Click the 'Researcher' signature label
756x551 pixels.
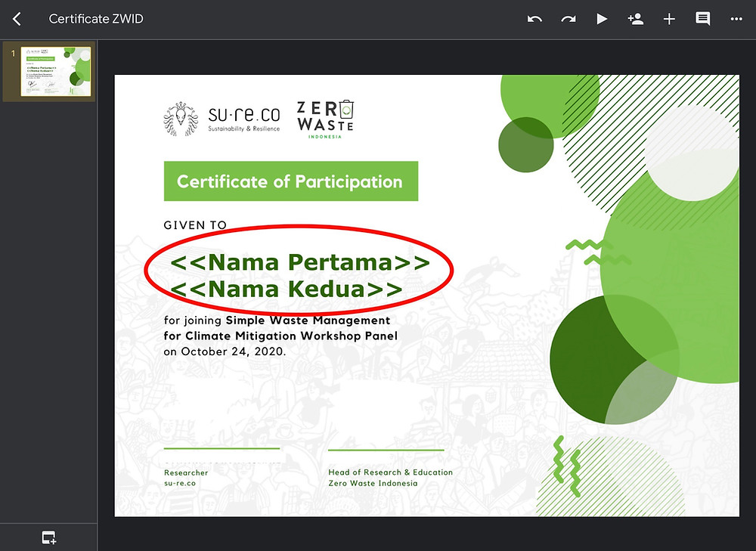[x=186, y=473]
